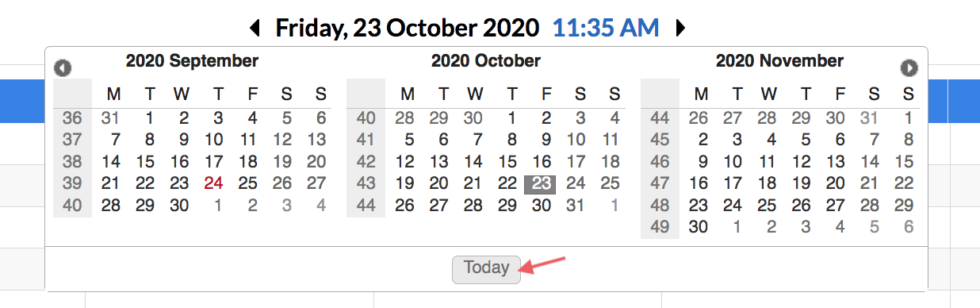This screenshot has height=308, width=980.
Task: Choose 15 November in the calendar
Action: tap(904, 162)
